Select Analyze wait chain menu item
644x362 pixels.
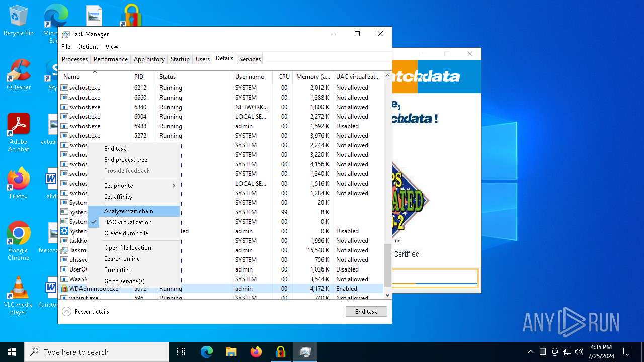coord(134,211)
